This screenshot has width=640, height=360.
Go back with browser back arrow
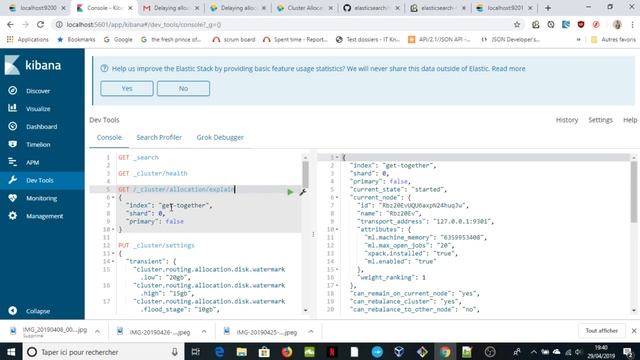(10, 24)
